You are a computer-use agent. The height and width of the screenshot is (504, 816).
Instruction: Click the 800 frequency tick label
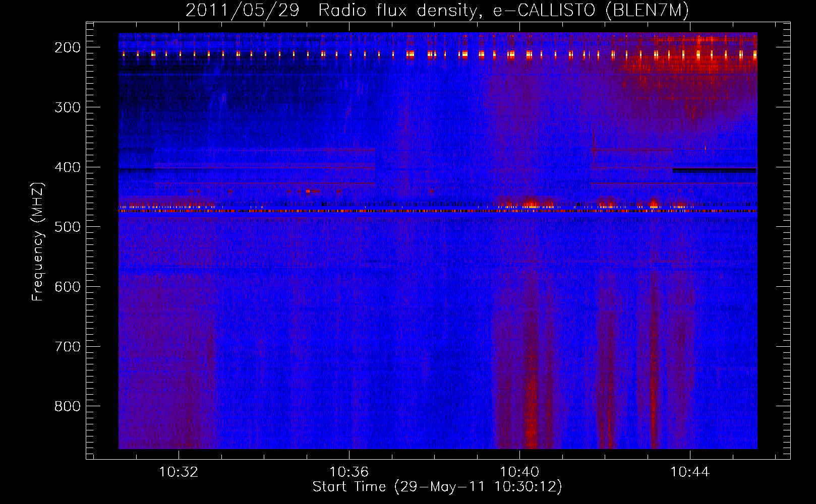click(x=68, y=406)
